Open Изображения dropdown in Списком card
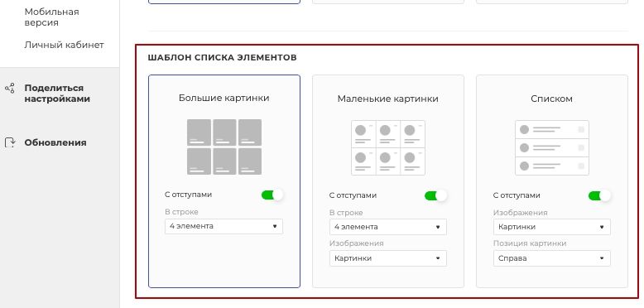This screenshot has height=308, width=644. tap(552, 227)
